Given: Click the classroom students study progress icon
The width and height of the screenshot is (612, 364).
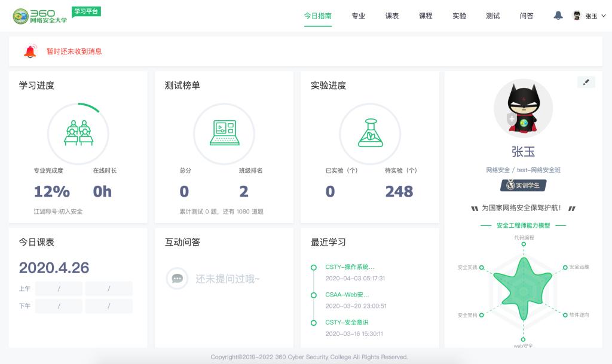Looking at the screenshot, I should click(x=78, y=133).
